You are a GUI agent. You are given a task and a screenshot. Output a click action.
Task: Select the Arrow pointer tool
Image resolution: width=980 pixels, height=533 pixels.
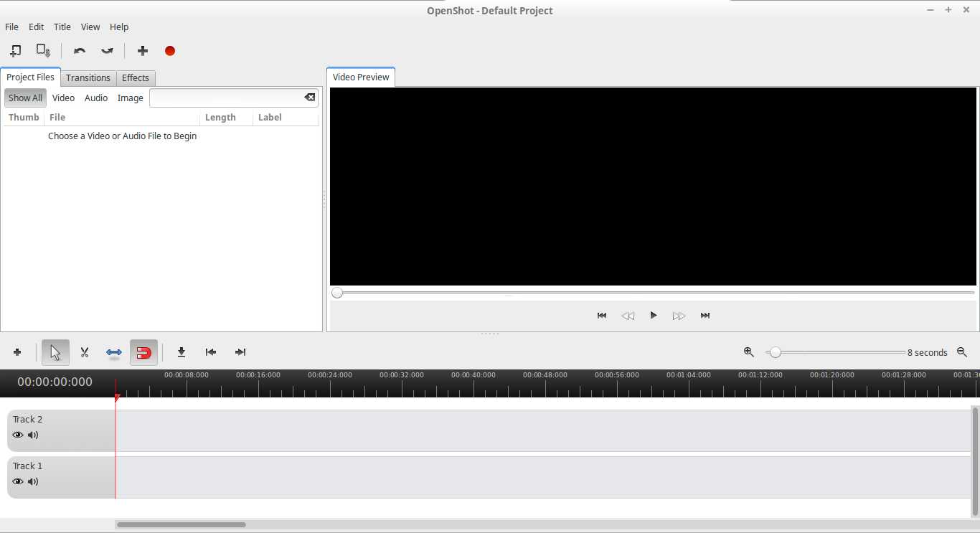tap(55, 352)
